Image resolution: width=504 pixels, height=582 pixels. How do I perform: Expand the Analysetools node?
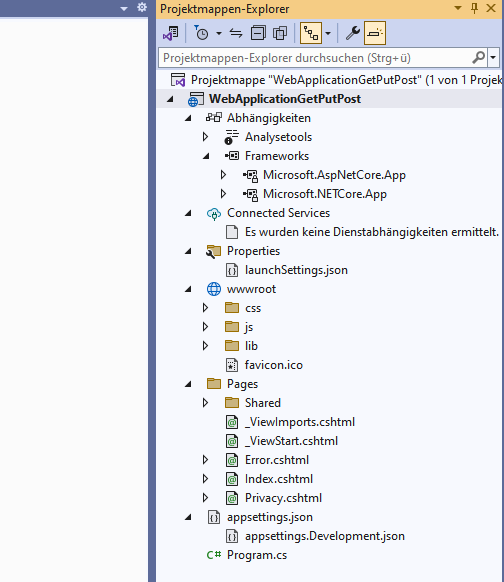click(x=205, y=137)
